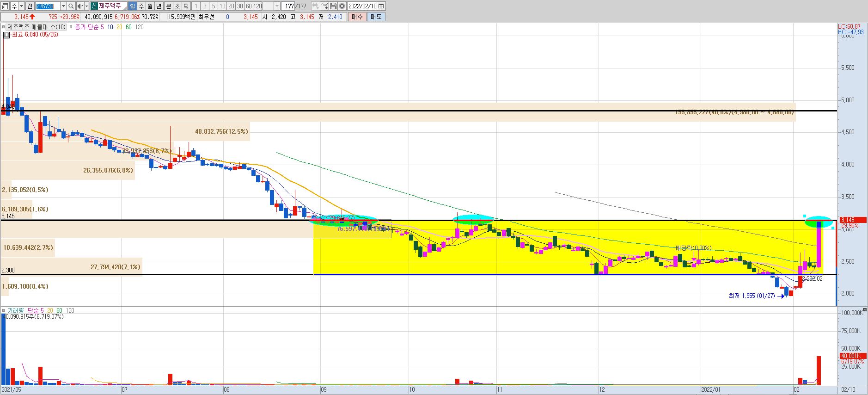Click the speaker sound icon

[80, 6]
